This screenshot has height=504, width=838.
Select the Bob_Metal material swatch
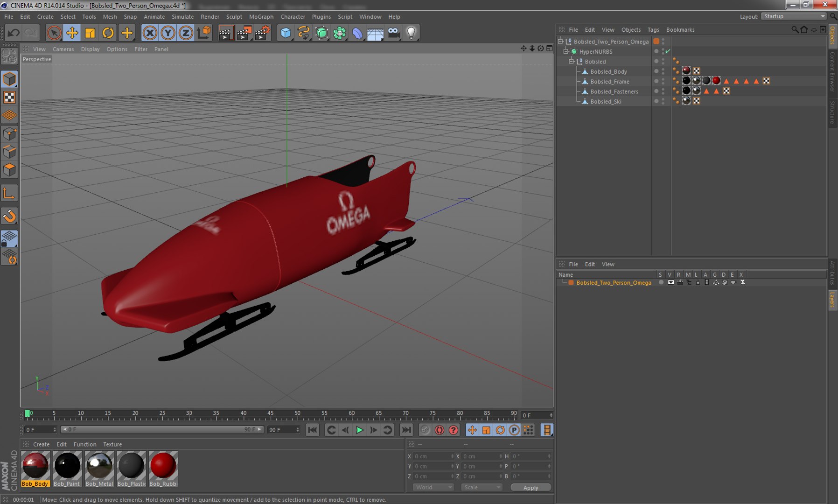(x=99, y=469)
